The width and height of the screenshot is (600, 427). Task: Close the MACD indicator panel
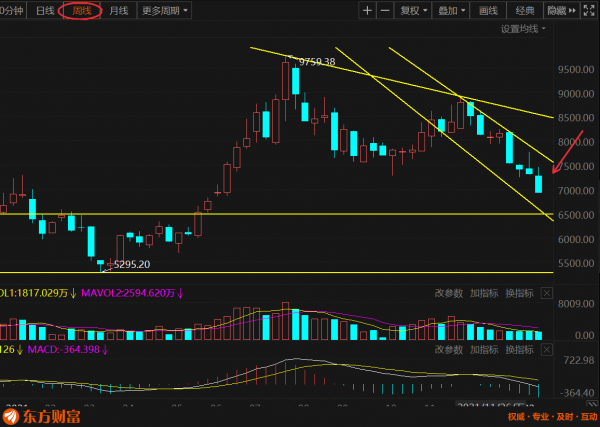(x=545, y=350)
